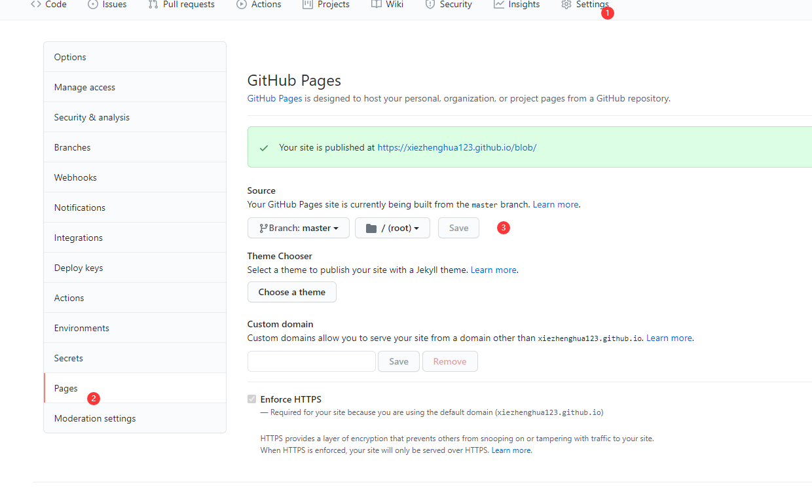Screen dimensions: 812x504
Task: Click the Insights graph icon
Action: 499,5
